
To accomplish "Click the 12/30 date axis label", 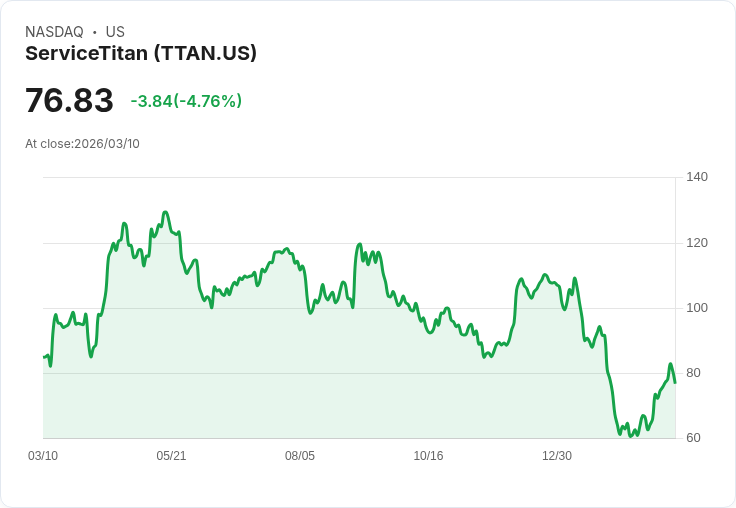I will 557,456.
